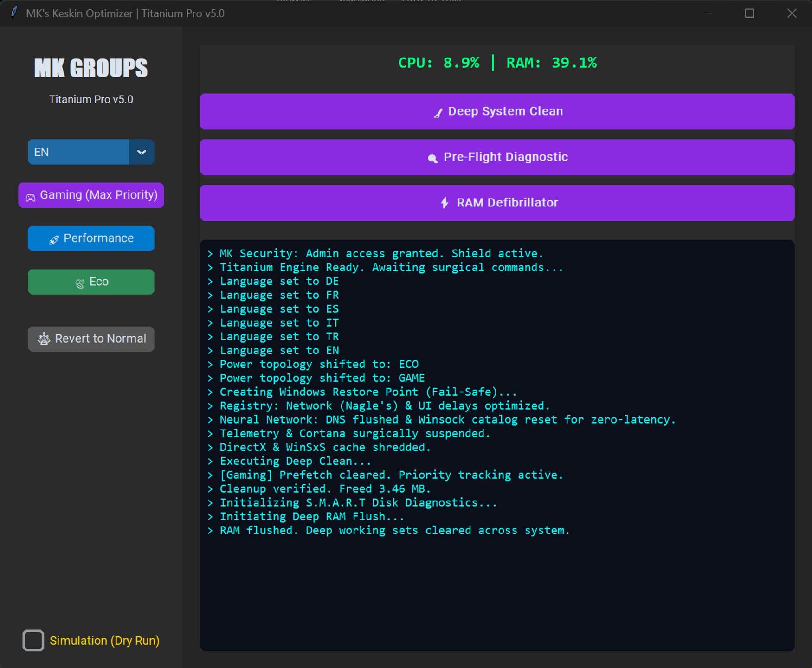Click log line 'Power topology shifted to: ECO'

pos(313,364)
